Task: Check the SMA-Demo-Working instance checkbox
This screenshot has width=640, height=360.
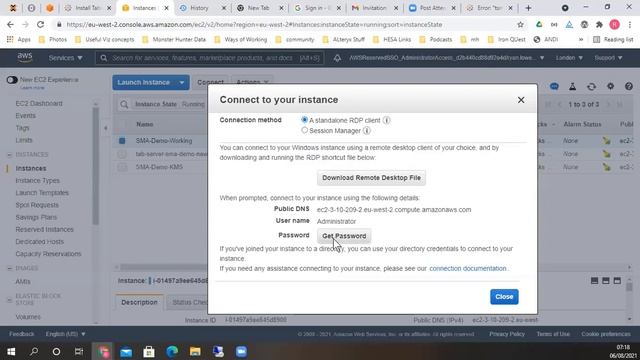Action: pos(122,140)
